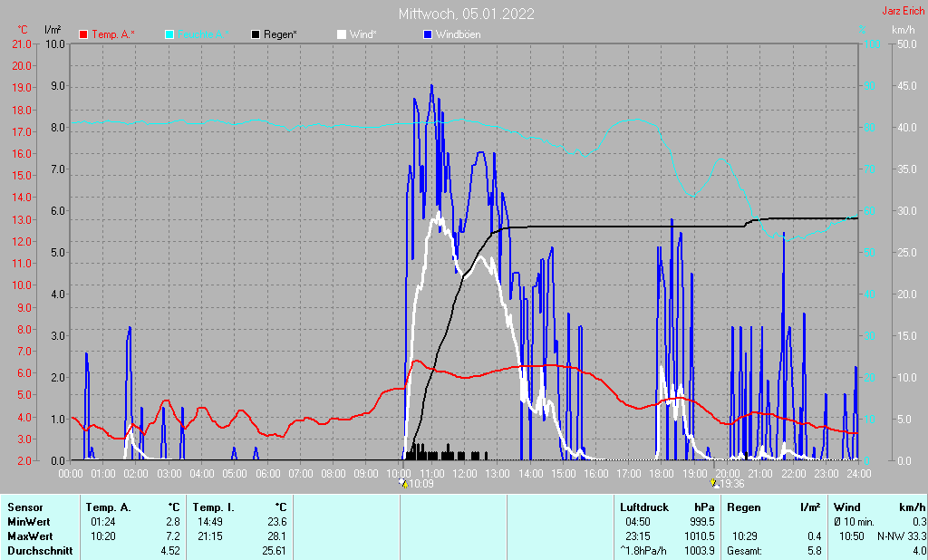Click the '06:00' time axis label
The width and height of the screenshot is (928, 560).
(267, 474)
